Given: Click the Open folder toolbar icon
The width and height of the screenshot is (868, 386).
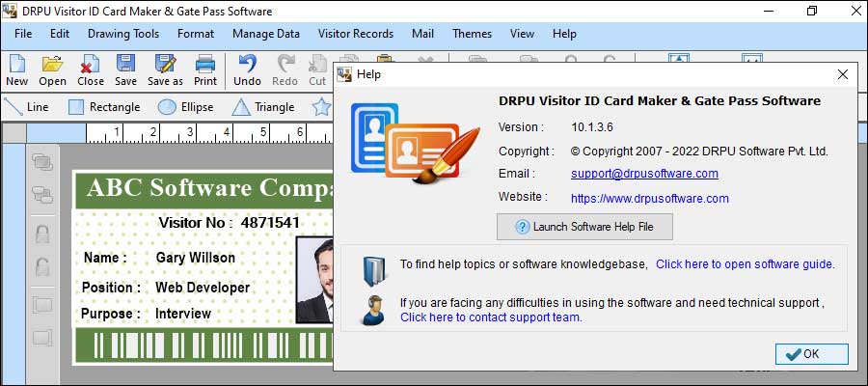Looking at the screenshot, I should (x=53, y=69).
